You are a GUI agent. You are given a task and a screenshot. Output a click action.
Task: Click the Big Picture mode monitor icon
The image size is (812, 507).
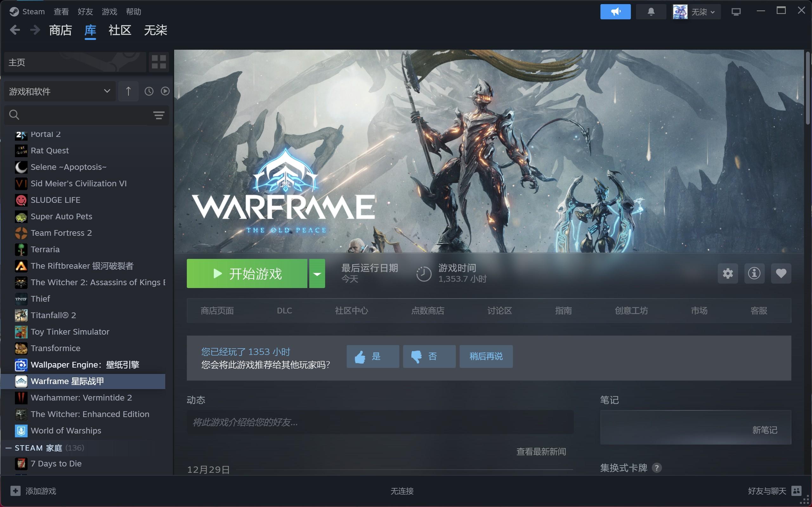click(x=736, y=12)
